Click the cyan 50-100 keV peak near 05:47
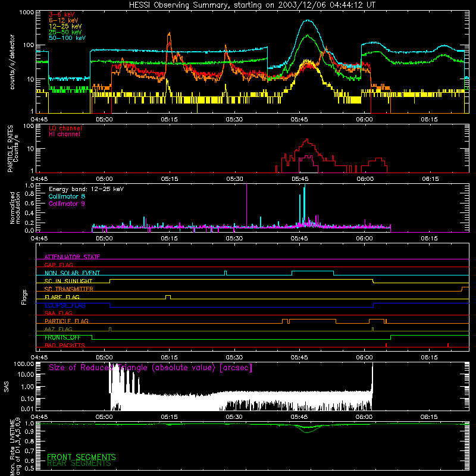 [308, 21]
